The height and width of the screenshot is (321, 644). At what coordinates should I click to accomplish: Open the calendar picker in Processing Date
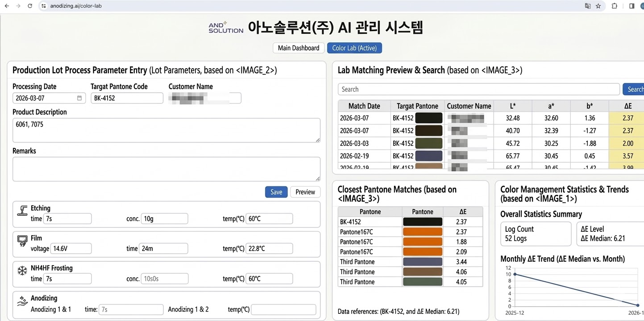79,98
